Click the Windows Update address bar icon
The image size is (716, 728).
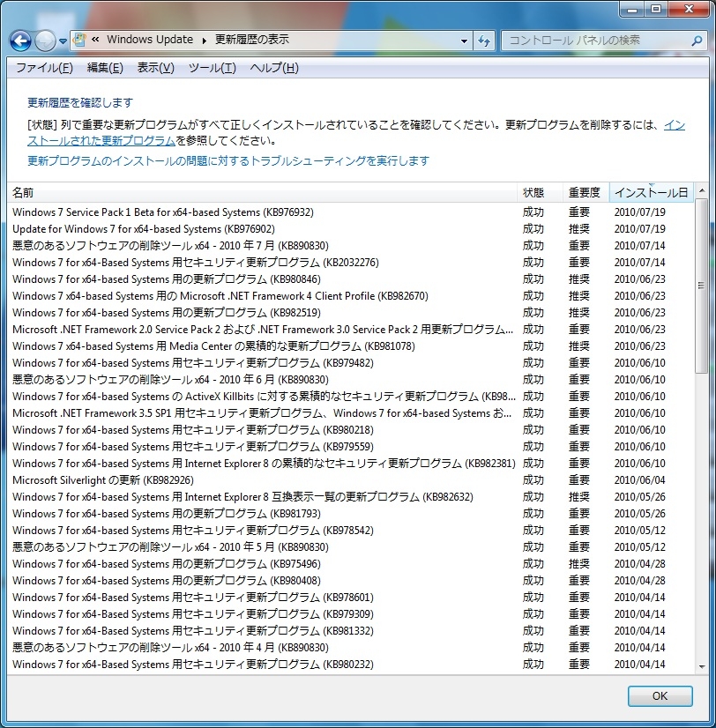tap(80, 40)
